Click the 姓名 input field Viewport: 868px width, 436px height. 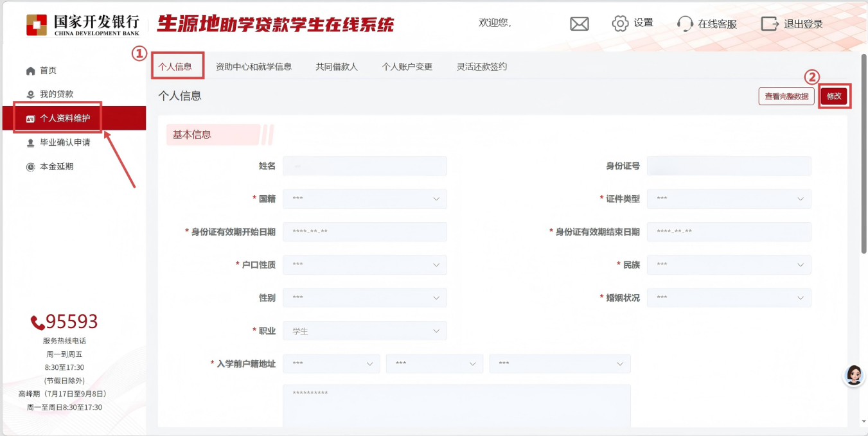[365, 166]
